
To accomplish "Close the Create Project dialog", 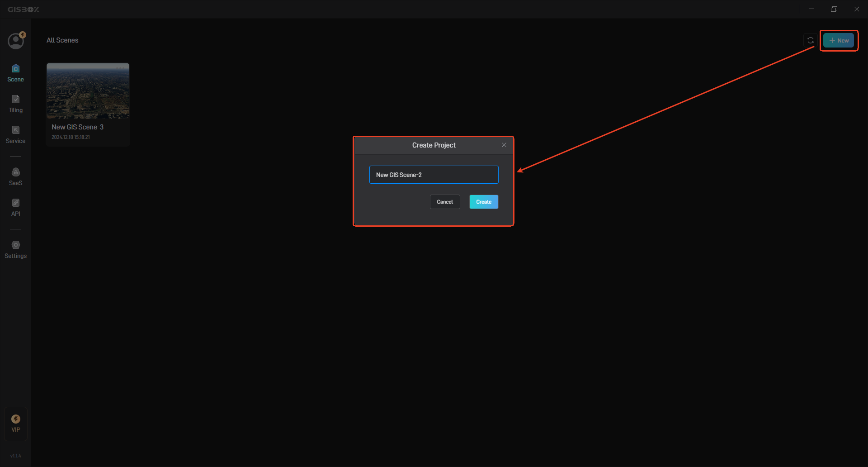I will click(504, 145).
